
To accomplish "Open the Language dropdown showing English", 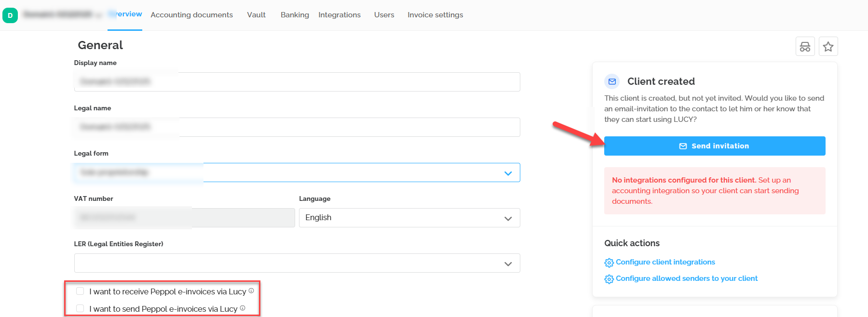I will click(x=409, y=218).
